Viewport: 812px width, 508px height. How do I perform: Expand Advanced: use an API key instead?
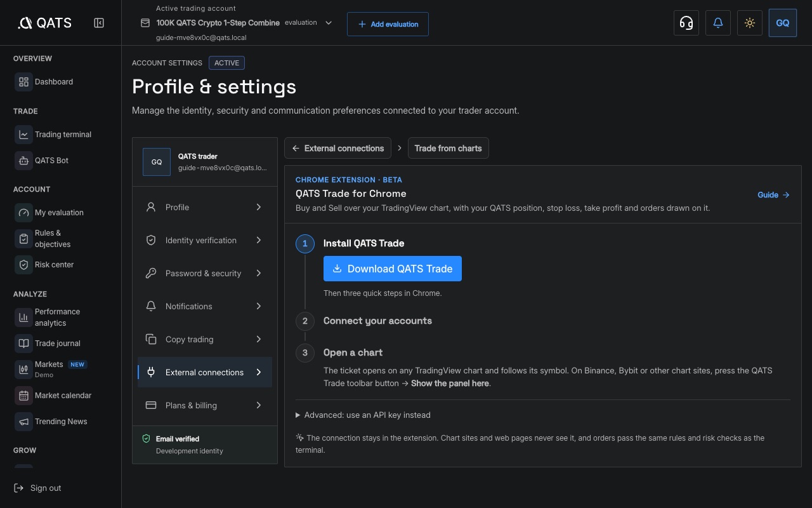(363, 415)
